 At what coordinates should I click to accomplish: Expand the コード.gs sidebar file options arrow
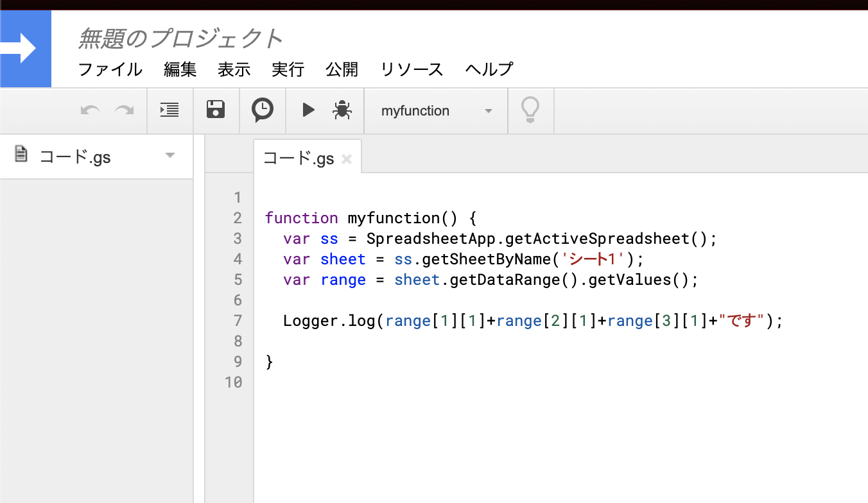click(x=169, y=156)
